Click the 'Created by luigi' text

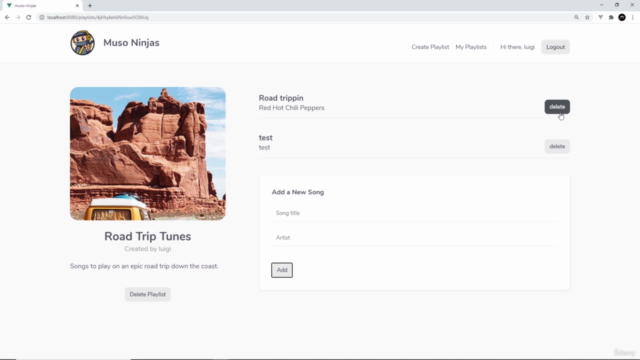coord(148,249)
